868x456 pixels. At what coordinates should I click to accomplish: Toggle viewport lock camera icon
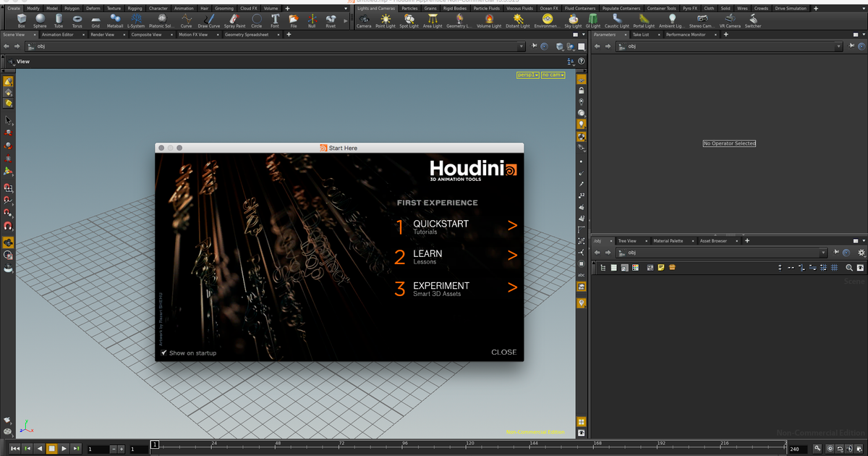point(582,90)
